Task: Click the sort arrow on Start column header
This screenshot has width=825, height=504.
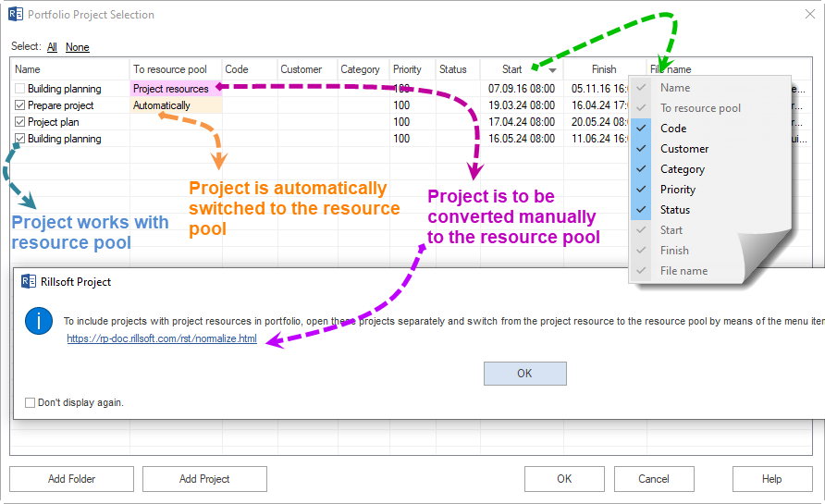Action: coord(552,70)
